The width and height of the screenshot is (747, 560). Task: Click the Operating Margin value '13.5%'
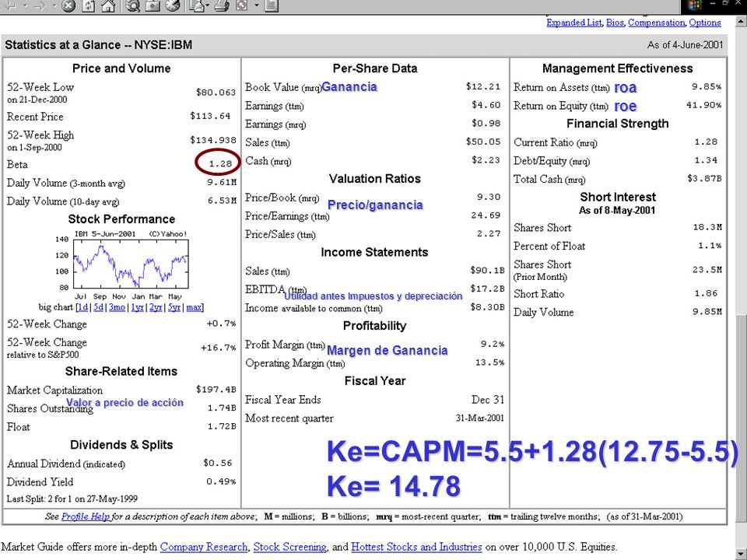(489, 362)
